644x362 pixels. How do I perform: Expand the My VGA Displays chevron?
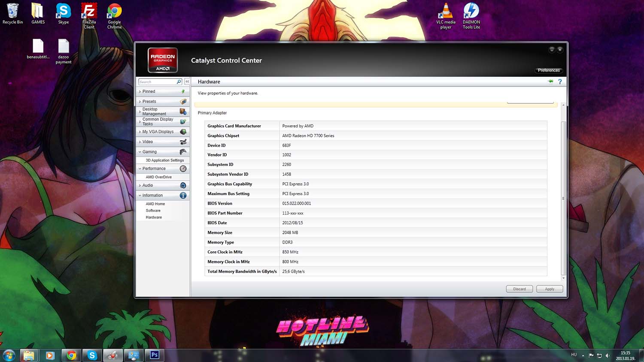140,132
